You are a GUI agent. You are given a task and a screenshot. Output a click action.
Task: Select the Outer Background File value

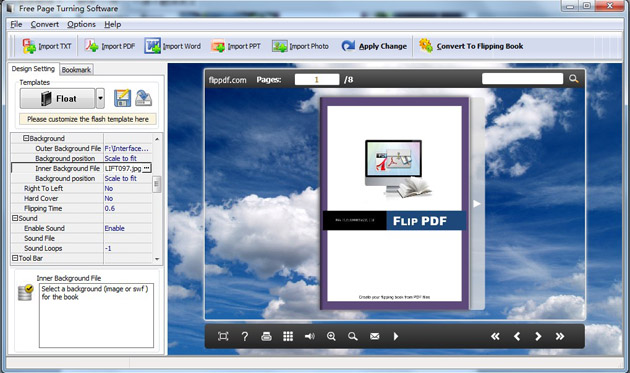click(x=127, y=148)
